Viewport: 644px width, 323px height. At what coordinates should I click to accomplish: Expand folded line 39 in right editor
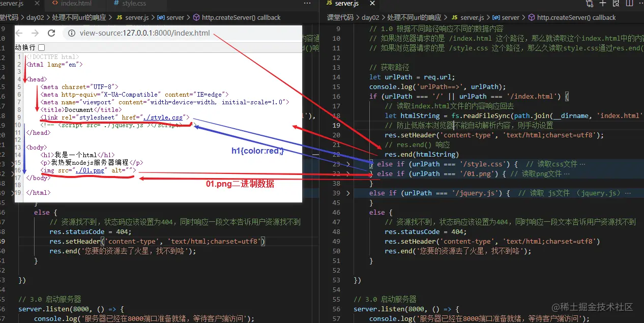[x=348, y=193]
